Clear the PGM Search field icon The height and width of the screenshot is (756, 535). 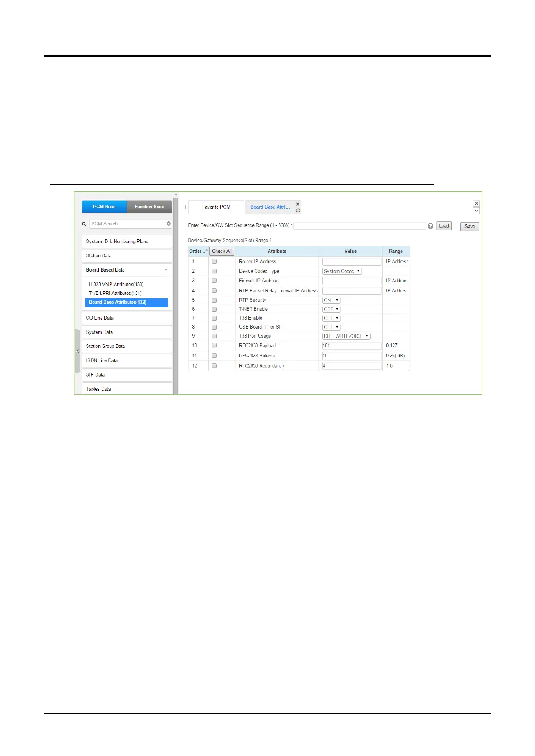tap(168, 224)
